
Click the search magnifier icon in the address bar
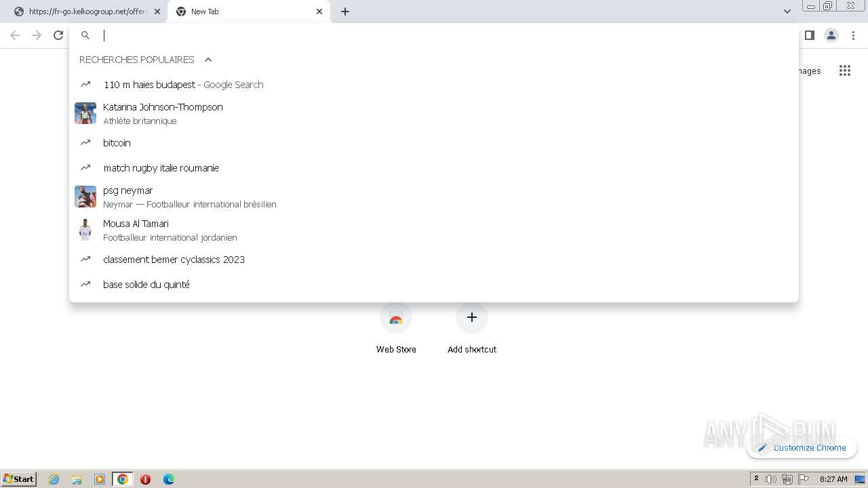click(x=85, y=35)
